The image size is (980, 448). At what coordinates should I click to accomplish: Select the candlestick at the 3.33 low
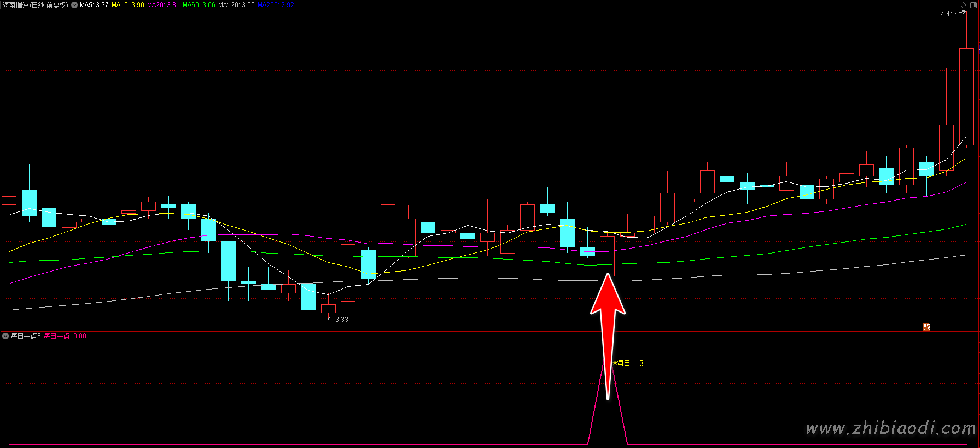point(328,308)
